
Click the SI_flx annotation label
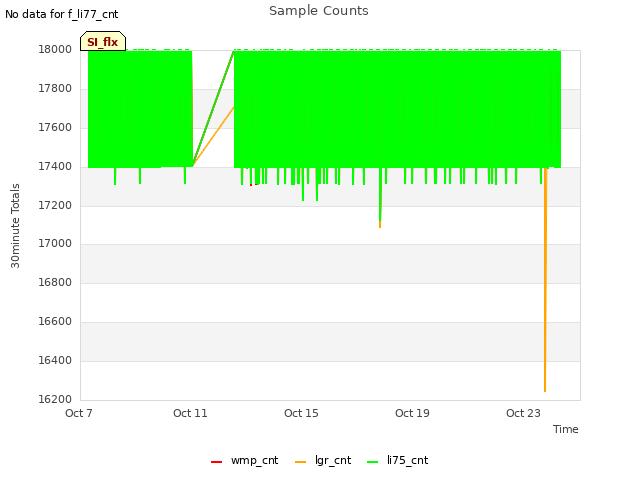point(103,42)
